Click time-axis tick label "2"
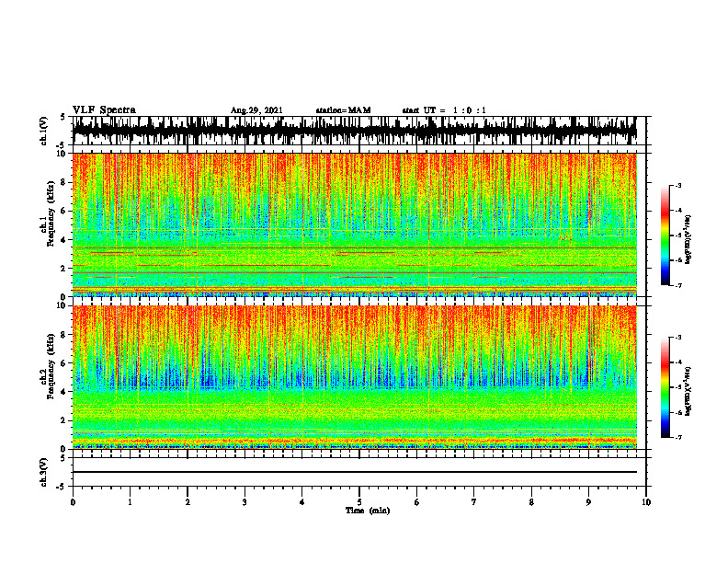Screen dimensions: 728x563 (x=188, y=502)
